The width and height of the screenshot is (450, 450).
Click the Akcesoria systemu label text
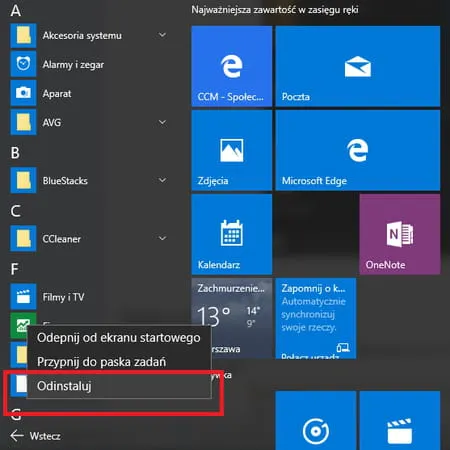pos(82,35)
